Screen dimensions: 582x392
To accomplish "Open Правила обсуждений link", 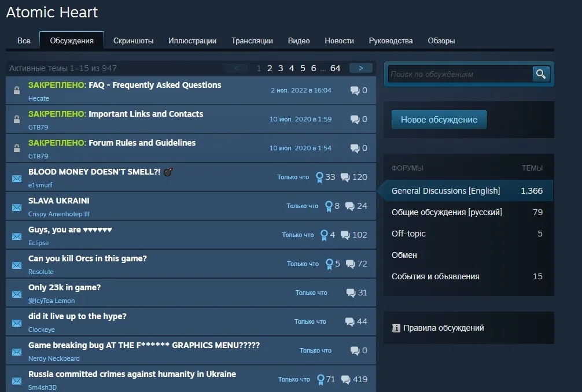I will [x=443, y=328].
